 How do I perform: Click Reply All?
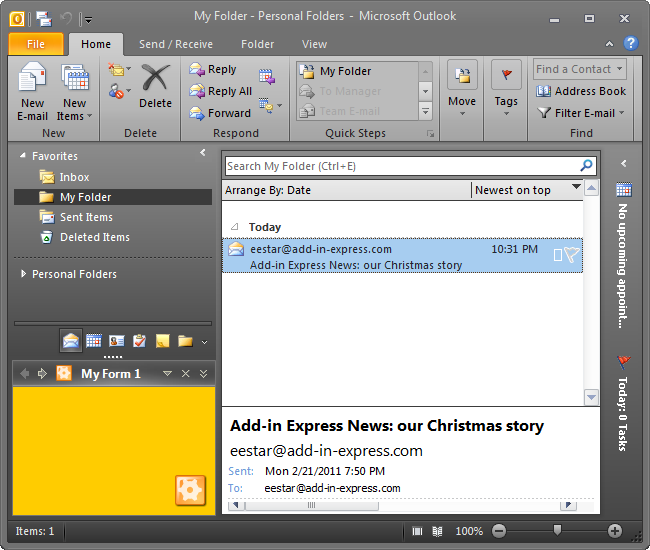coord(221,91)
